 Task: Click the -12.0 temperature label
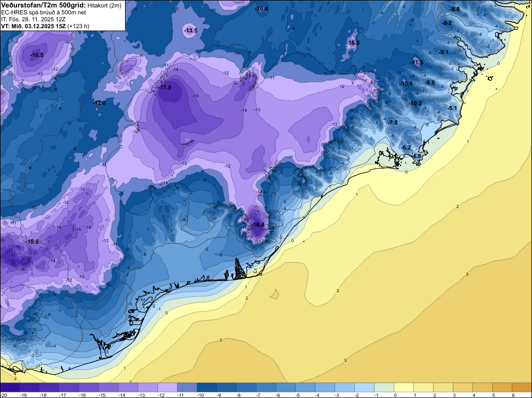99,103
